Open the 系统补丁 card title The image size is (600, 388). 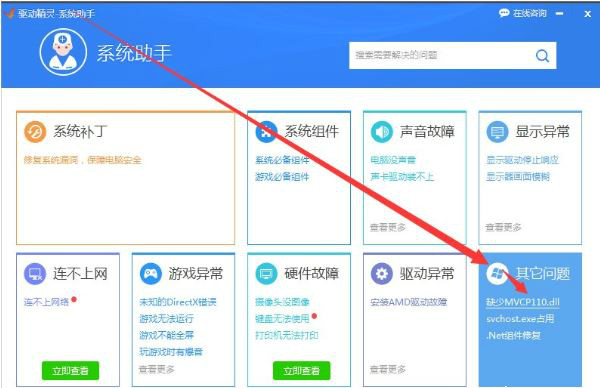(x=80, y=131)
